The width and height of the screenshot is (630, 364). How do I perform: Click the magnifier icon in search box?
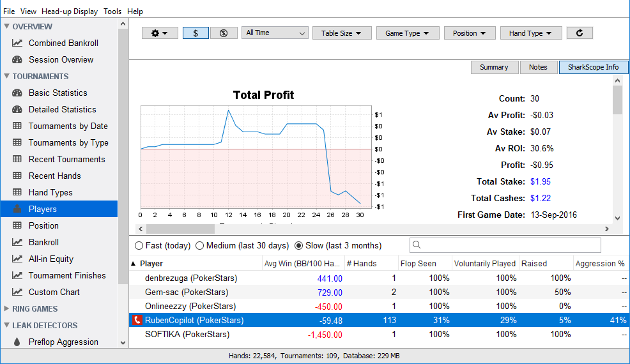click(417, 245)
